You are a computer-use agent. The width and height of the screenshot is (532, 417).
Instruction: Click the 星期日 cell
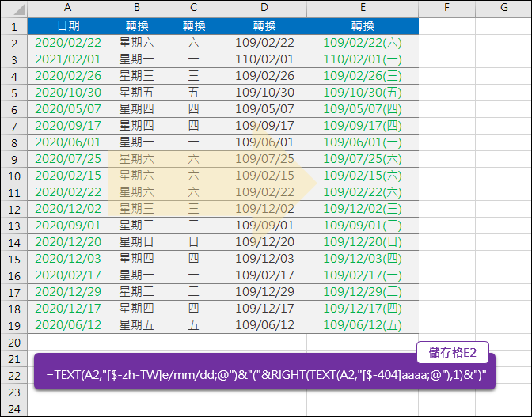point(136,242)
